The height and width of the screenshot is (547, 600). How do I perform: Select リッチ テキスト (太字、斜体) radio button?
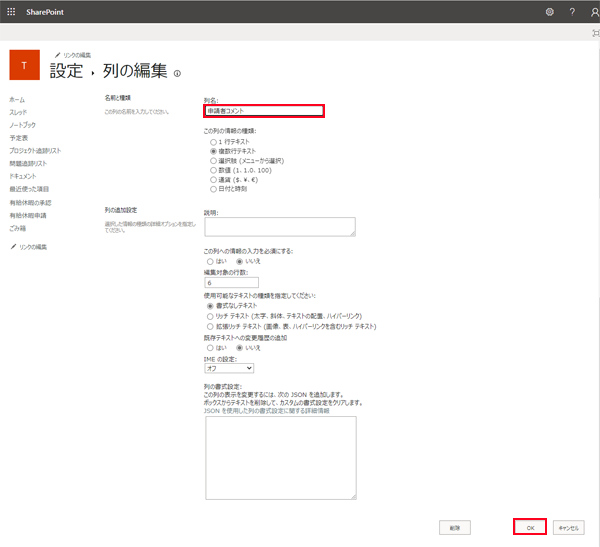pos(210,316)
